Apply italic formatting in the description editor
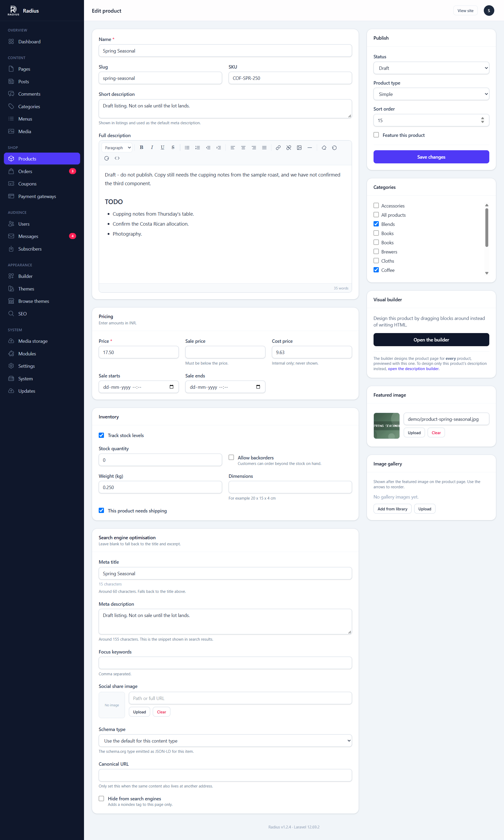 (152, 147)
